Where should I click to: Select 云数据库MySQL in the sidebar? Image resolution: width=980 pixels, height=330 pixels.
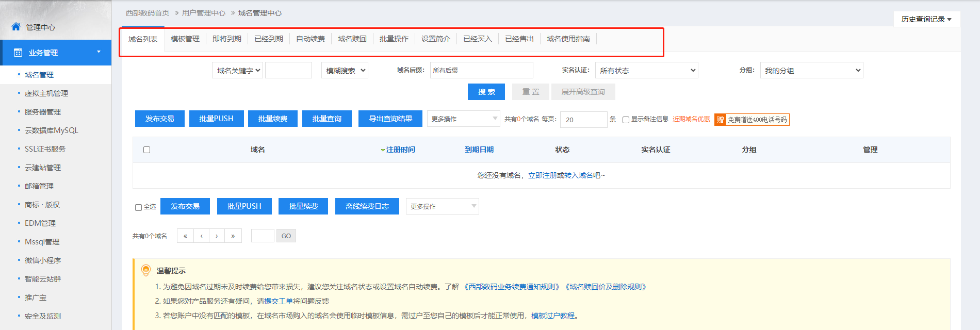click(52, 130)
